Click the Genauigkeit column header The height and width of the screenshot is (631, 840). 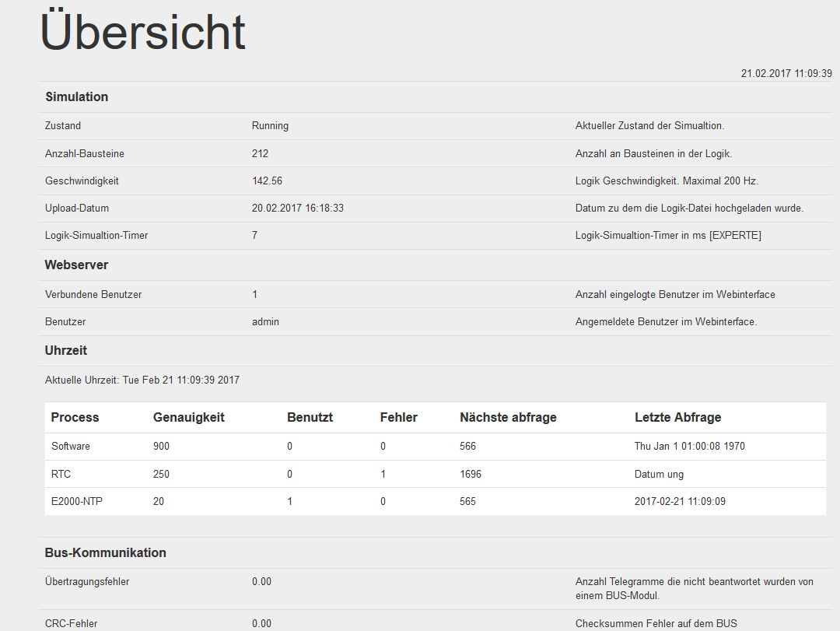point(189,418)
